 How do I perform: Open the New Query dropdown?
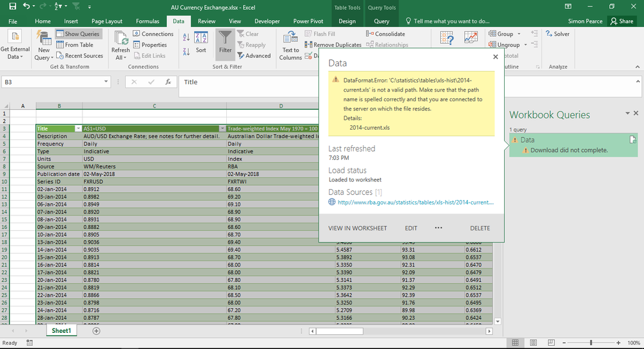pyautogui.click(x=44, y=45)
